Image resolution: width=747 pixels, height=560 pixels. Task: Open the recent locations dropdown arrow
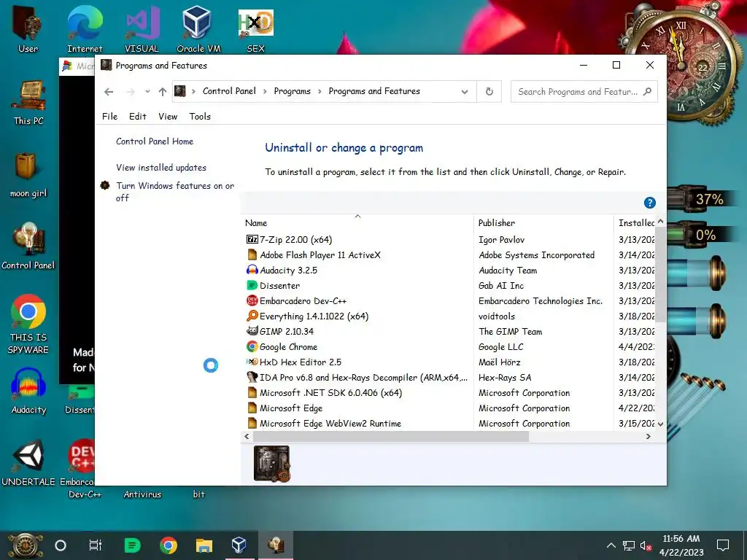pyautogui.click(x=147, y=91)
